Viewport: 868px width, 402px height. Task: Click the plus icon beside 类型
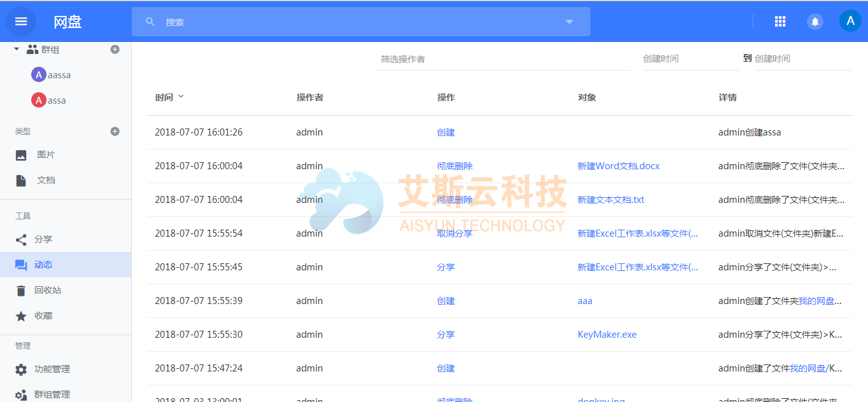(x=115, y=132)
